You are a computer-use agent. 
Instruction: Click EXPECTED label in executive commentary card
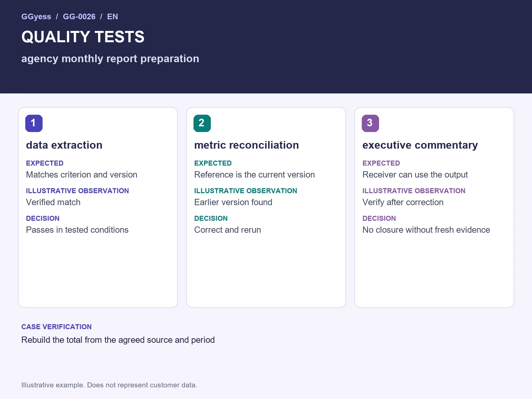(381, 163)
